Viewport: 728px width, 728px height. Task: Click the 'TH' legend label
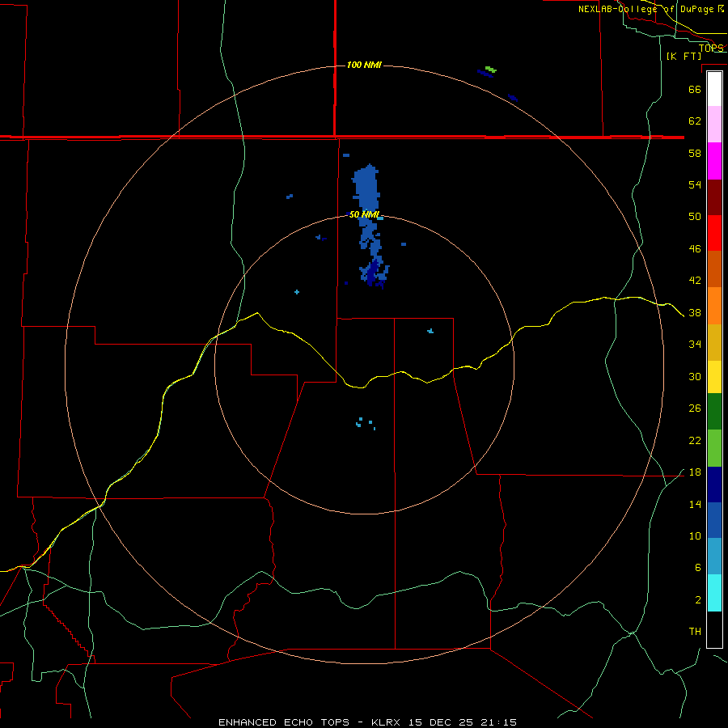(695, 632)
